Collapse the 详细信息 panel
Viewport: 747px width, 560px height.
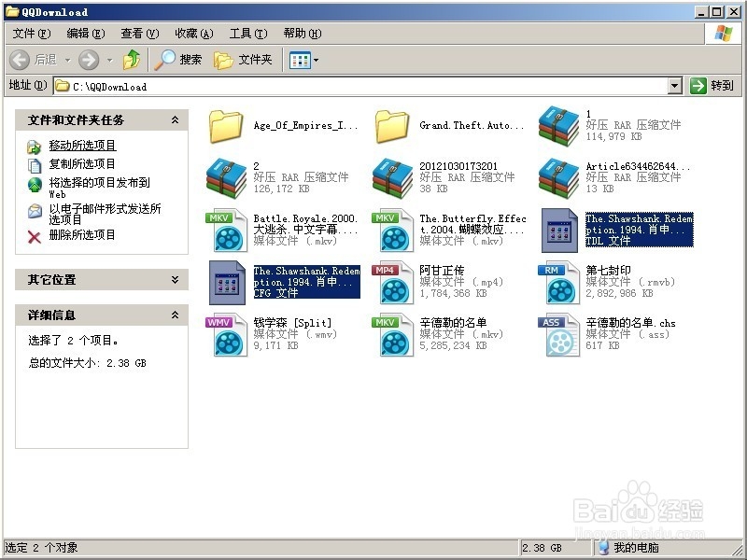[175, 315]
